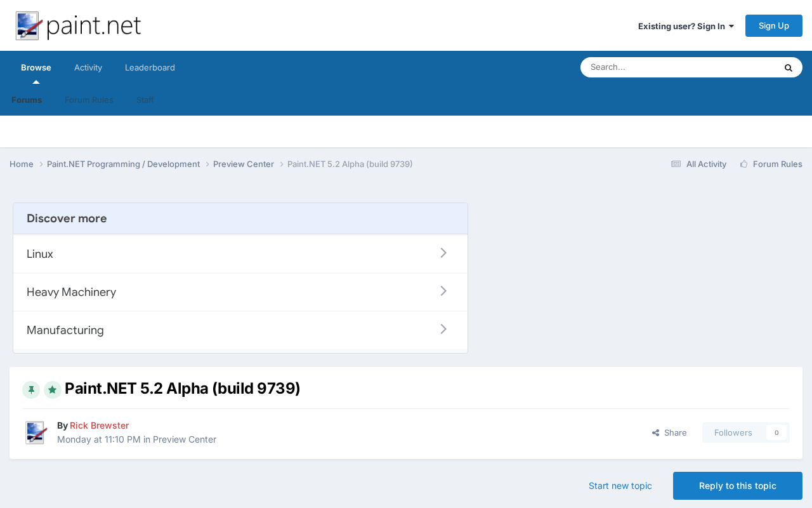
Task: Click Start new topic link
Action: [620, 486]
